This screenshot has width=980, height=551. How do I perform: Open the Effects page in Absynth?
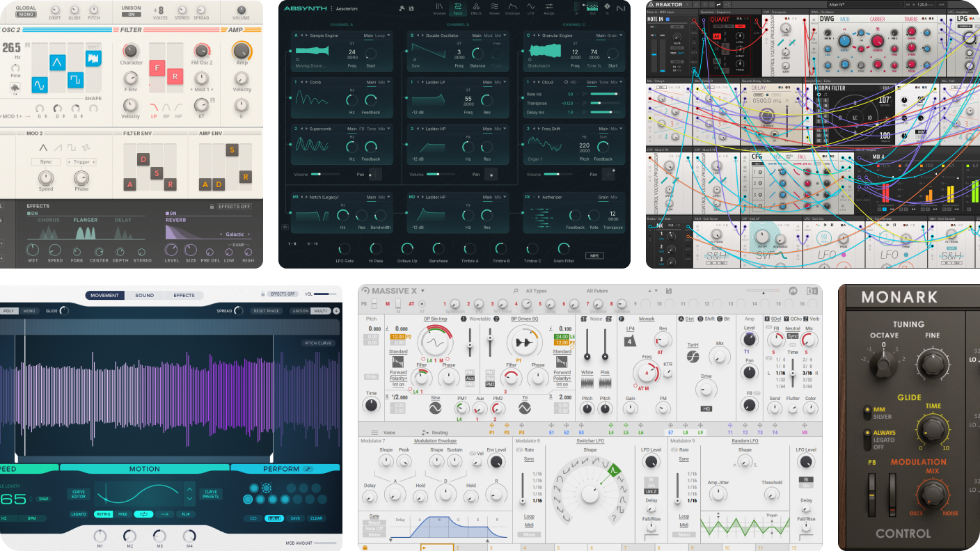(476, 8)
